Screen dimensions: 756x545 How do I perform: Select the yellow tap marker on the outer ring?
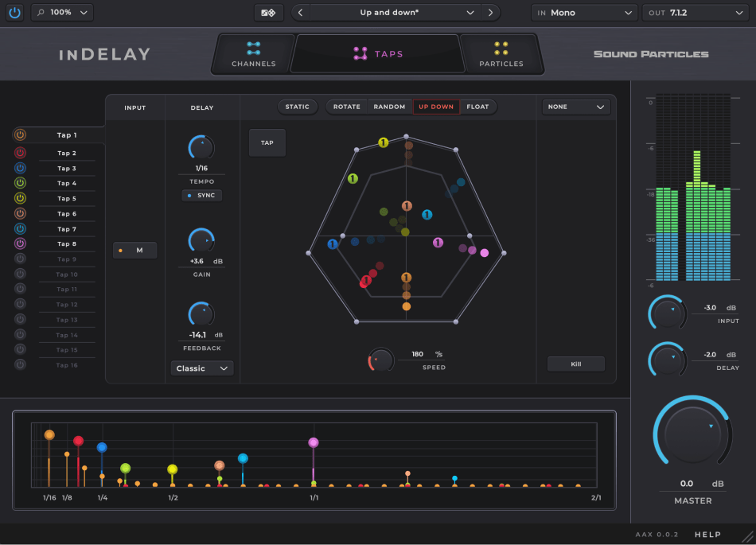pos(384,142)
